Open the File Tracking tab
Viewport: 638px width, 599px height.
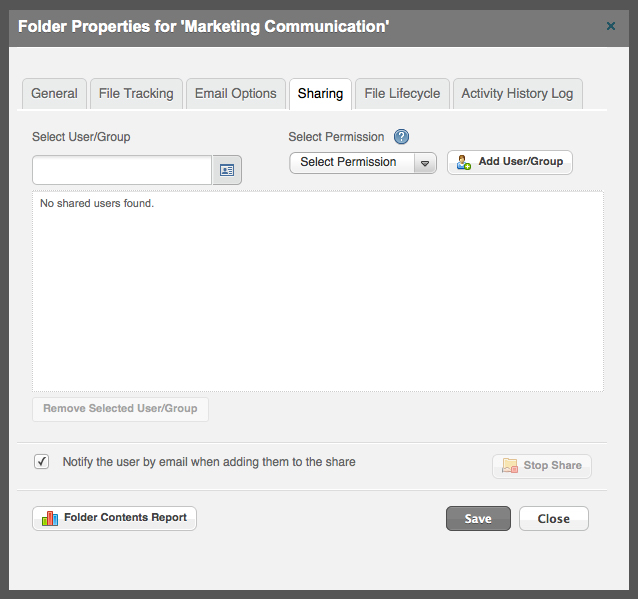(136, 94)
